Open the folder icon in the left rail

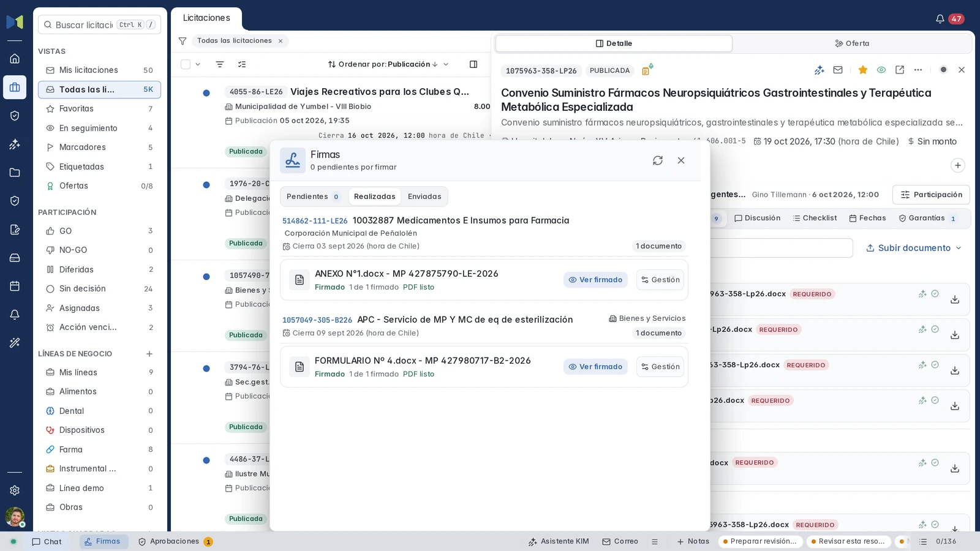pos(15,173)
